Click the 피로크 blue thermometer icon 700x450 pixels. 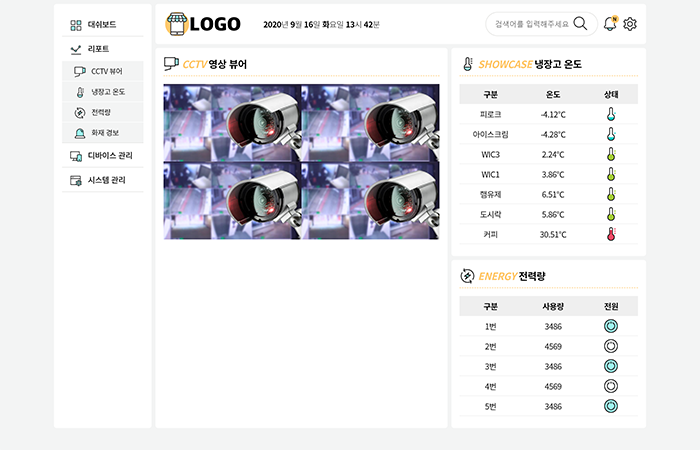point(611,114)
